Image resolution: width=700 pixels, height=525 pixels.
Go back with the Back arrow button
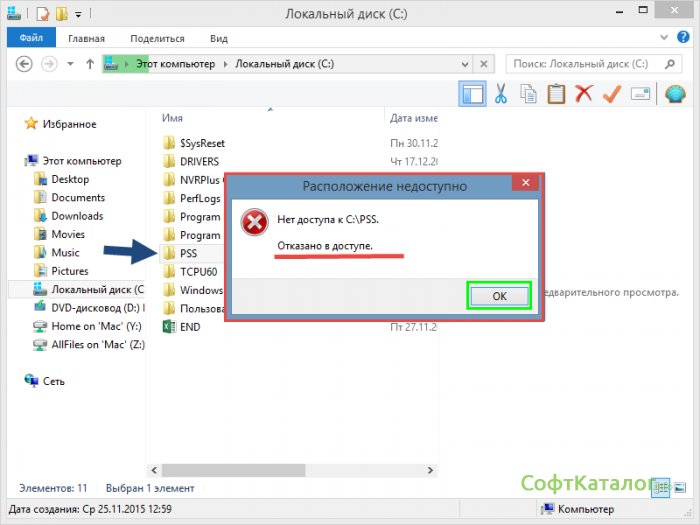tap(24, 64)
